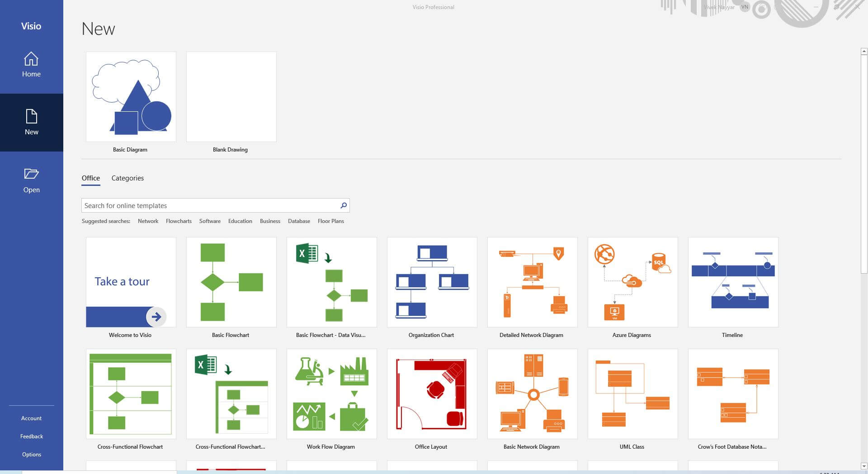The width and height of the screenshot is (868, 474).
Task: Choose the Blank Drawing template thumbnail
Action: coord(231,97)
